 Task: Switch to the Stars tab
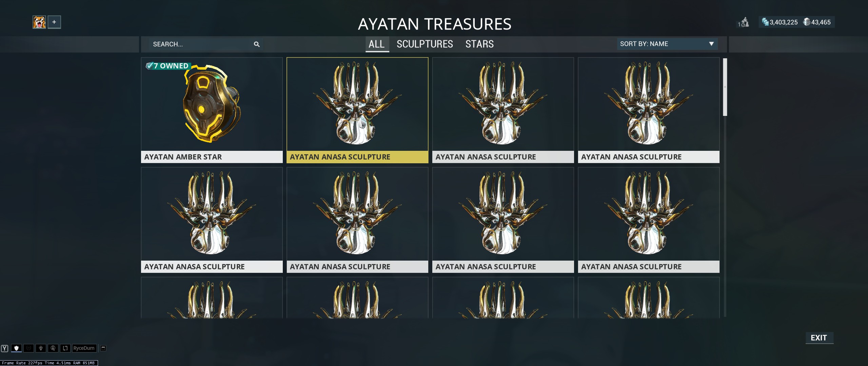[x=479, y=44]
